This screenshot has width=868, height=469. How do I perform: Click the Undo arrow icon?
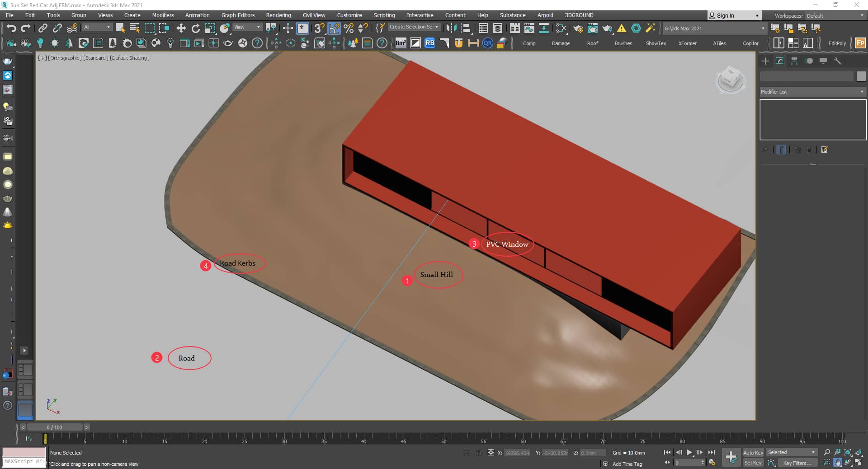pos(11,28)
